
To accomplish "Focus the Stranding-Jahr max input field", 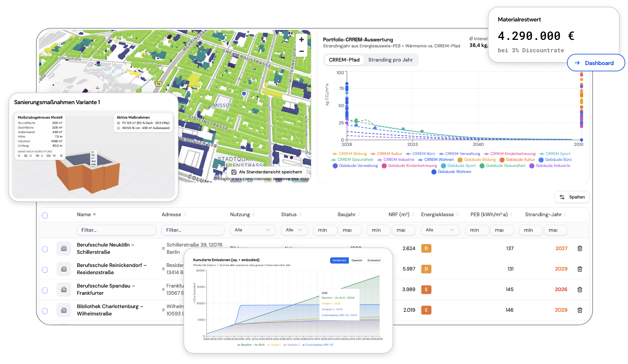I will (x=556, y=230).
